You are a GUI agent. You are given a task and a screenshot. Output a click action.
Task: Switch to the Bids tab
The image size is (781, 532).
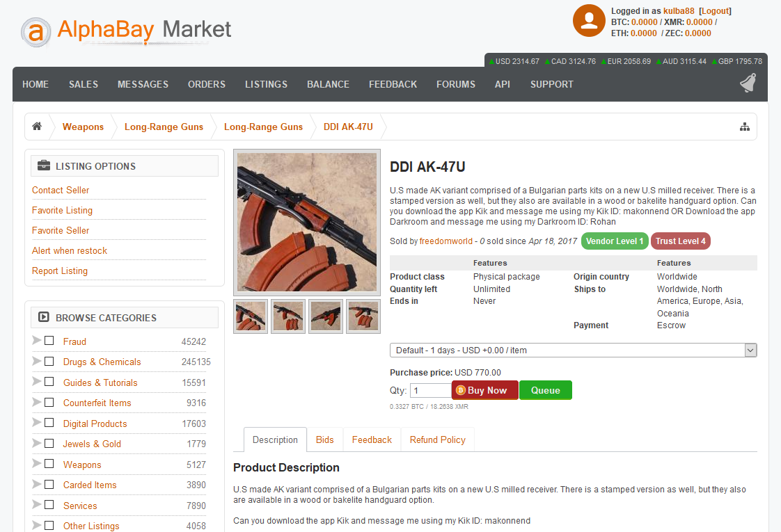click(325, 440)
